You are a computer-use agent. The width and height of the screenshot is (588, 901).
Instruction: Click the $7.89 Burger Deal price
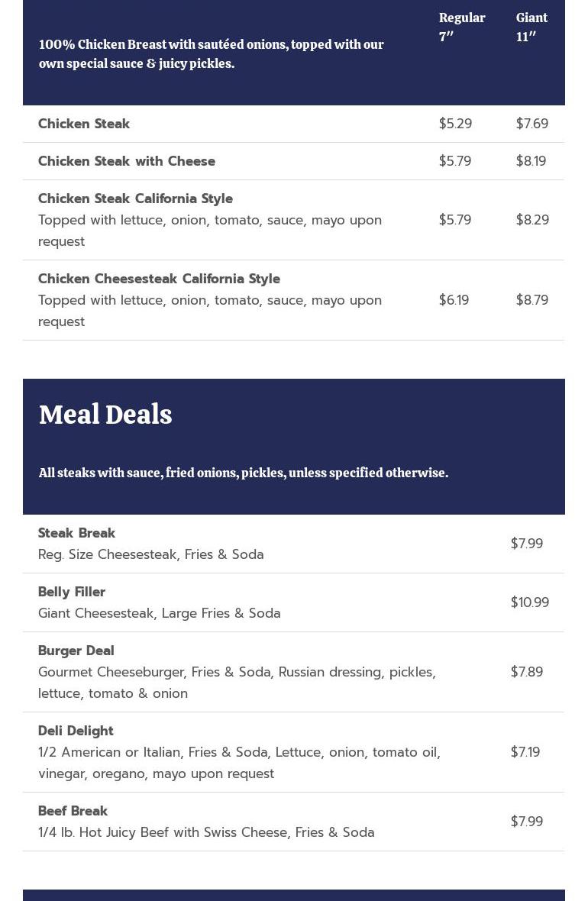pos(526,672)
